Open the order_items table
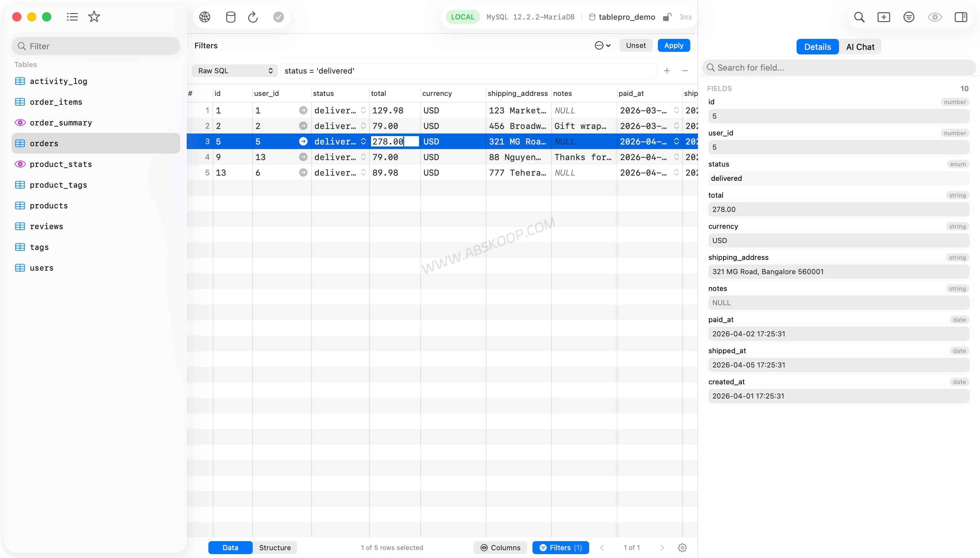Viewport: 980px width, 558px height. tap(96, 102)
